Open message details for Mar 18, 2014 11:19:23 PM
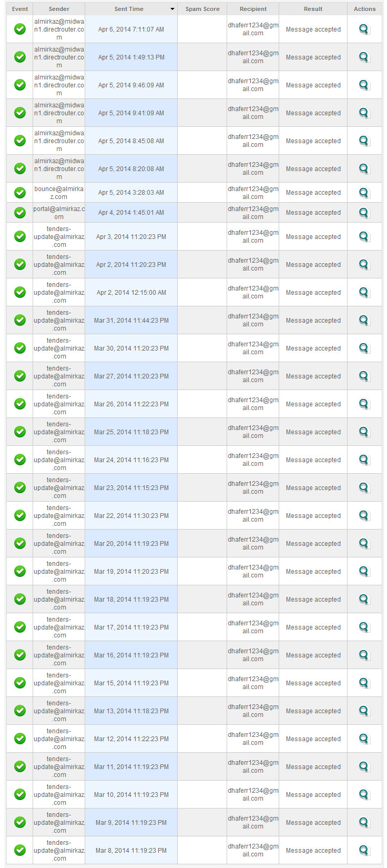This screenshot has height=868, width=387. click(364, 600)
